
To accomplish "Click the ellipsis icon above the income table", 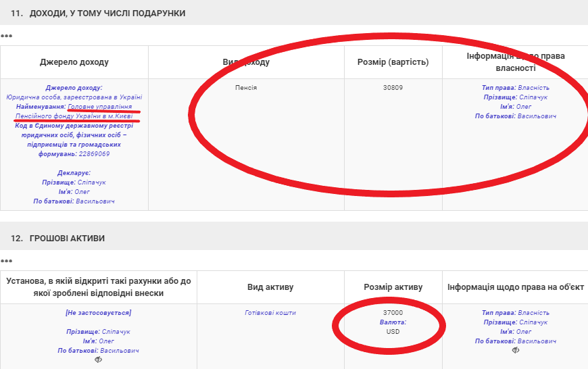I will pyautogui.click(x=7, y=36).
